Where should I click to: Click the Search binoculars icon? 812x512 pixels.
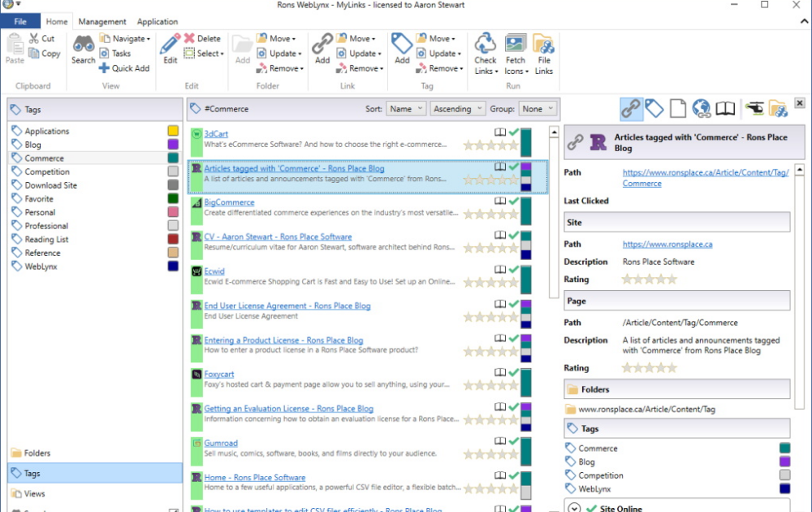[83, 44]
